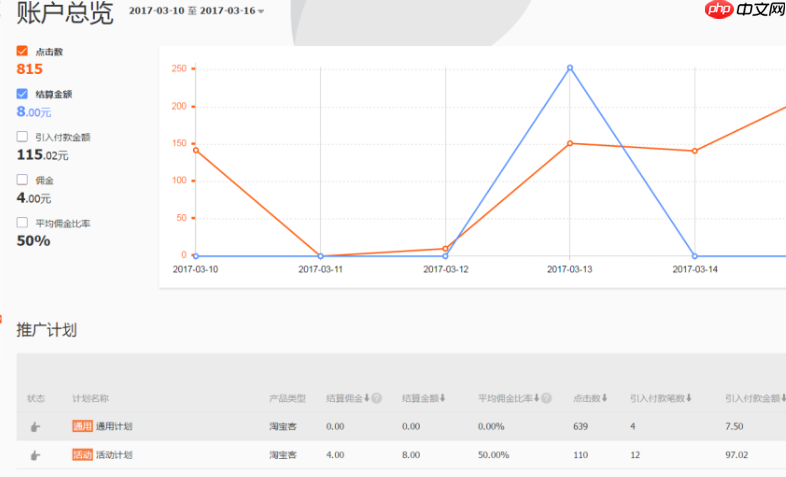Viewport: 786px width, 477px height.
Task: Click the orange data point at 2017-03-10
Action: click(196, 150)
